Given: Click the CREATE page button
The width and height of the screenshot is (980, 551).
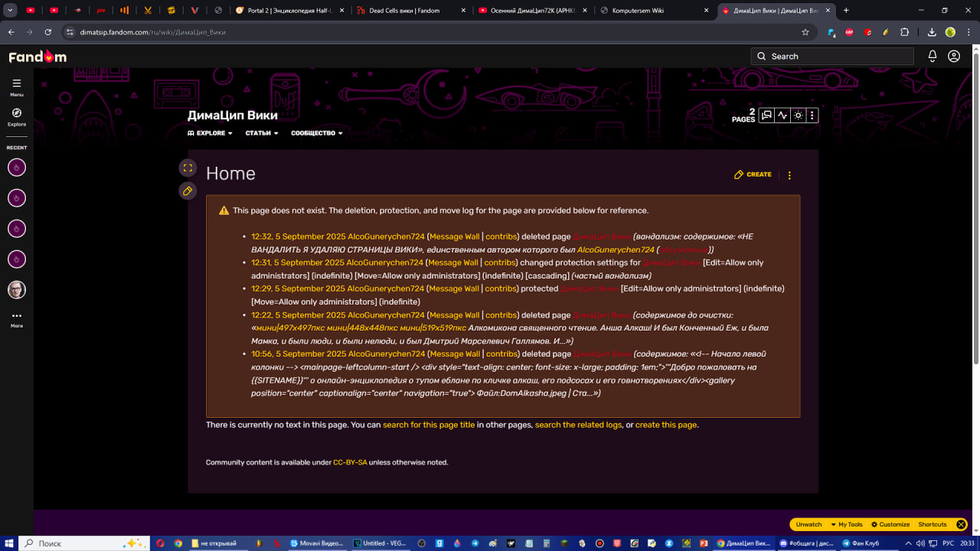Looking at the screenshot, I should coord(753,174).
